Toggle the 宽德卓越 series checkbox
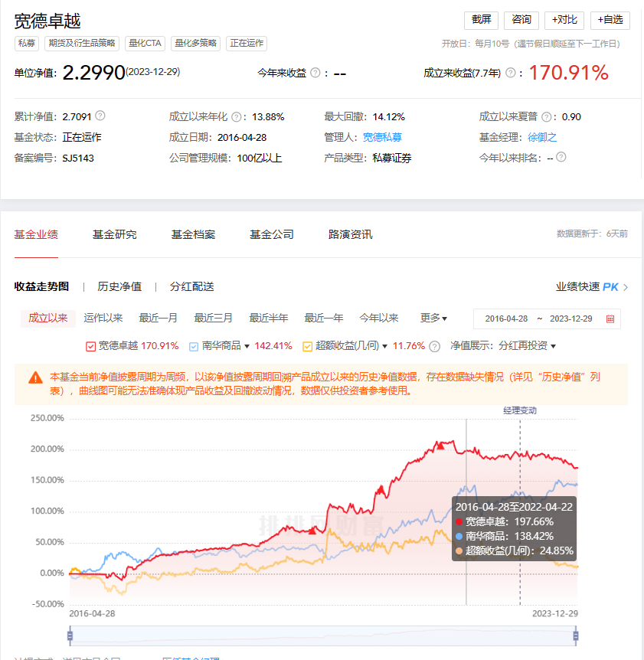644x660 pixels. (x=90, y=346)
